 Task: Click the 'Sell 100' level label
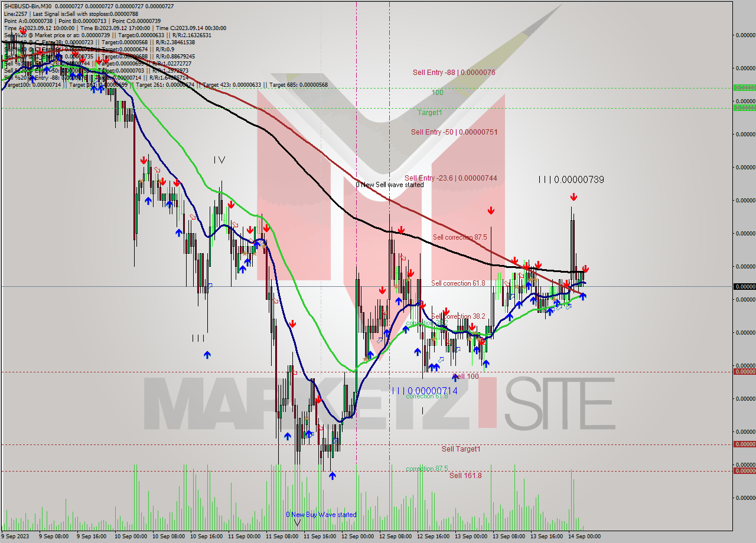coord(465,377)
